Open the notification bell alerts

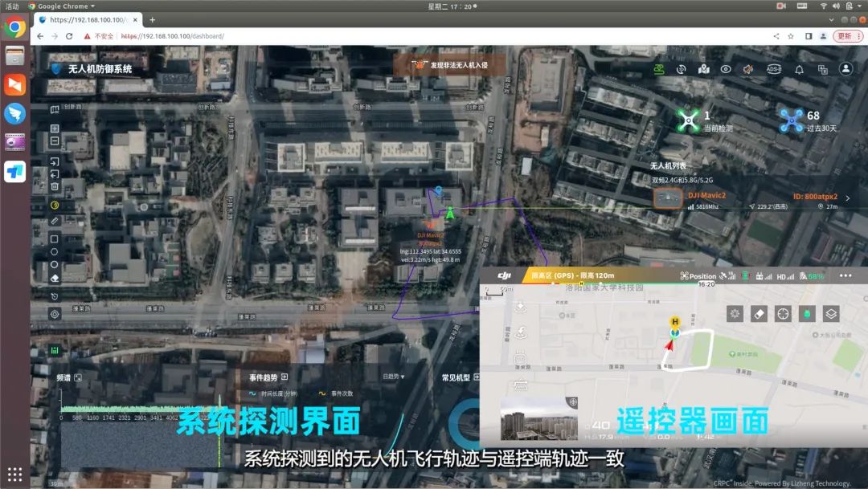click(799, 69)
